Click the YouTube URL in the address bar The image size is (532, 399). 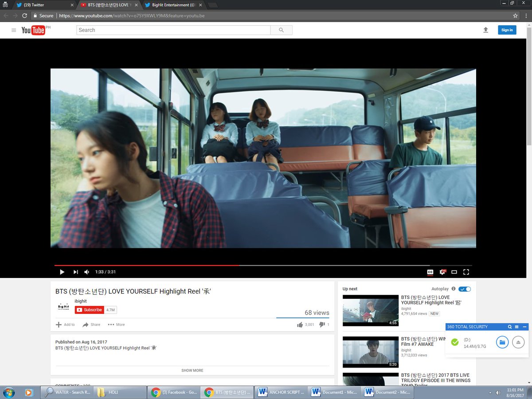pyautogui.click(x=132, y=16)
